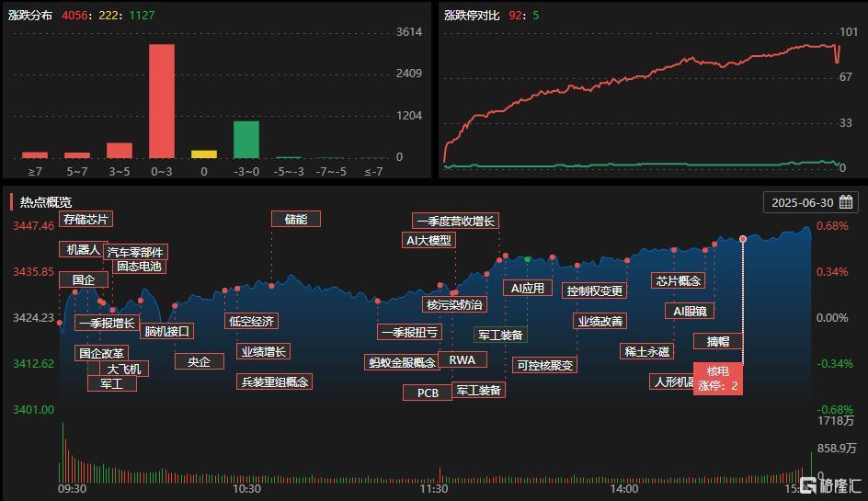Click the 大飞机 hotspot tag
868x501 pixels.
point(123,370)
